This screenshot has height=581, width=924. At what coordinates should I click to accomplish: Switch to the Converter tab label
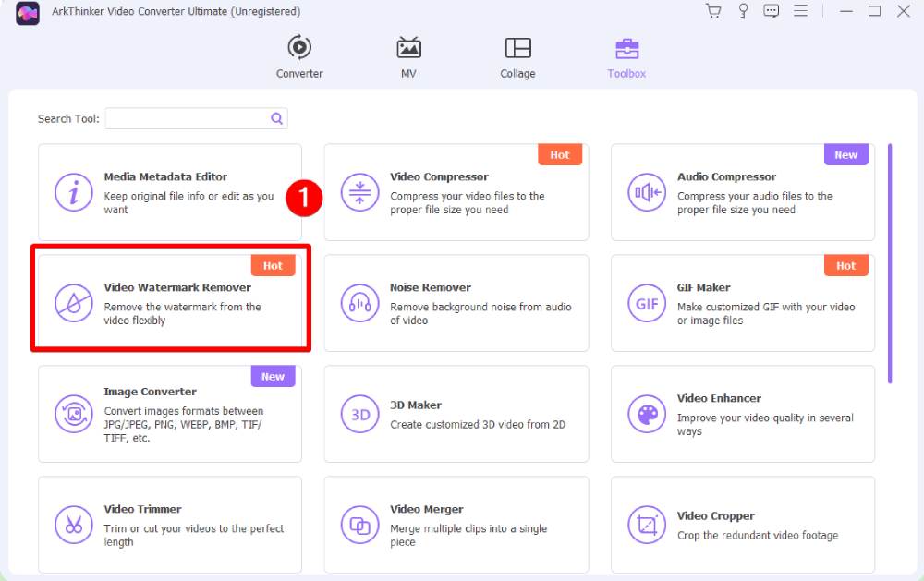click(299, 74)
